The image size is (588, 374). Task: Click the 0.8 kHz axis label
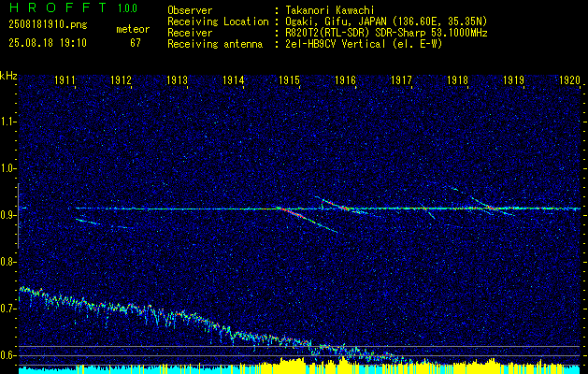point(7,262)
